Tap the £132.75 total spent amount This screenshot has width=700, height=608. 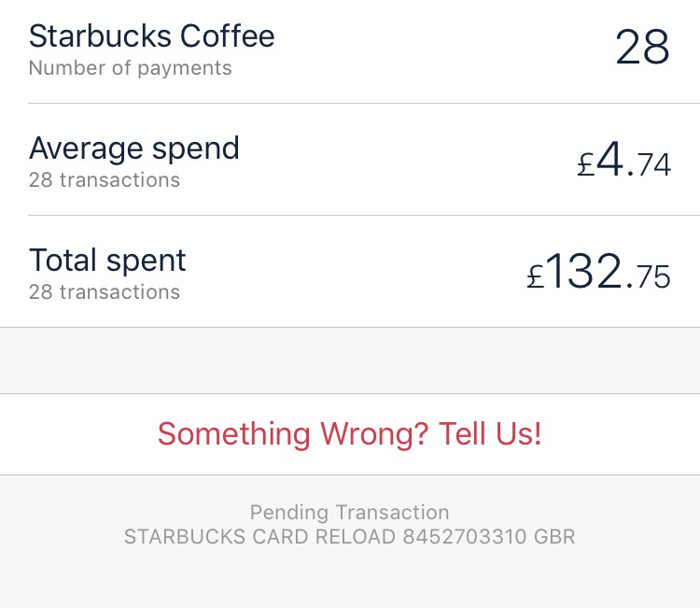(598, 274)
